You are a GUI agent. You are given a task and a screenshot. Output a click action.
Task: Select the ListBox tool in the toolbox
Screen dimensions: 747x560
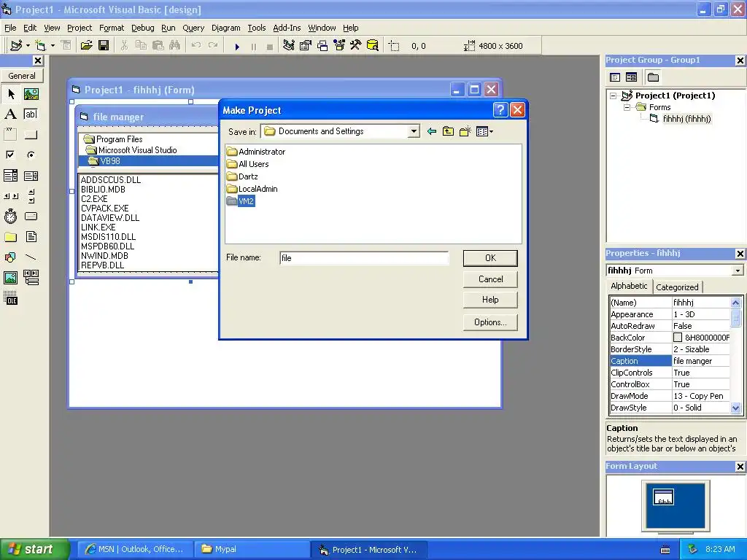(x=31, y=176)
